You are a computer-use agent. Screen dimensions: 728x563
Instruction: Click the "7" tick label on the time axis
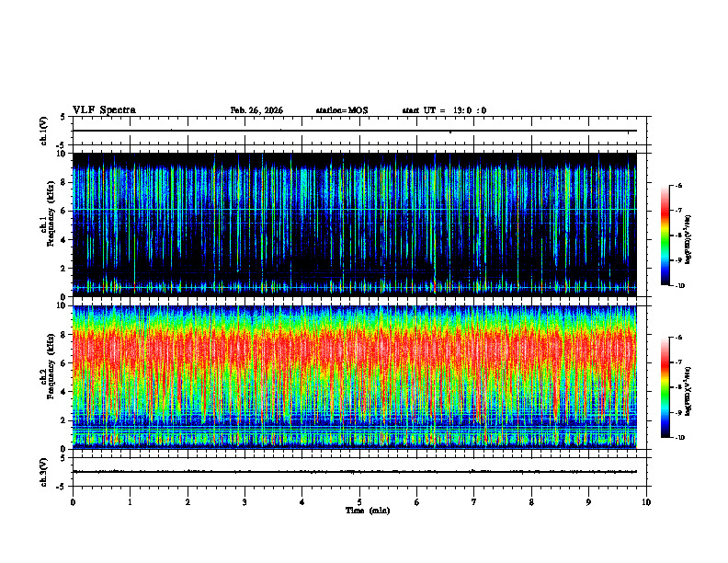(x=474, y=502)
